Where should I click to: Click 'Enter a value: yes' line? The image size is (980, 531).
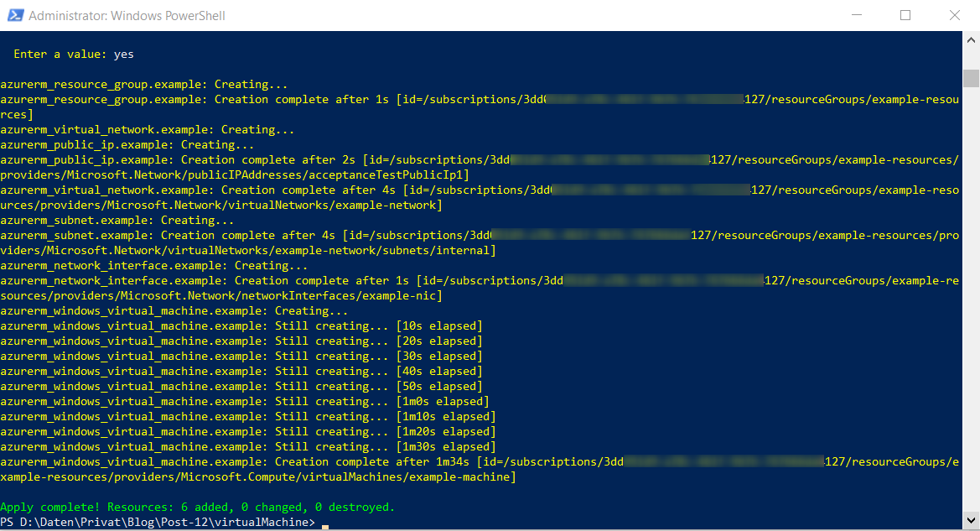pos(74,55)
